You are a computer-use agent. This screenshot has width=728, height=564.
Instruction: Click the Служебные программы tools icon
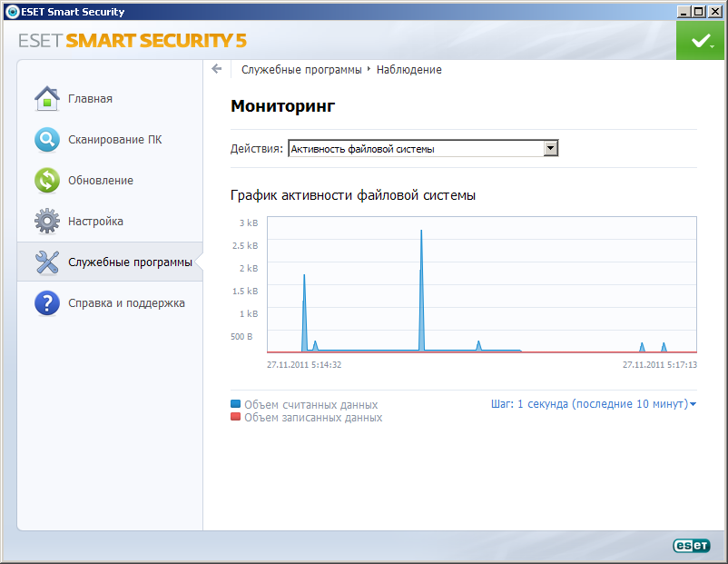click(x=47, y=262)
